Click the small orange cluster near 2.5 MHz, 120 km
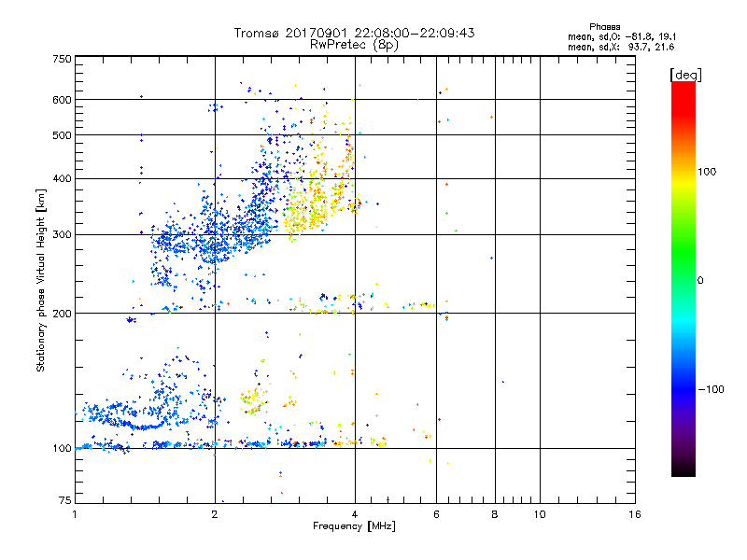 (253, 401)
